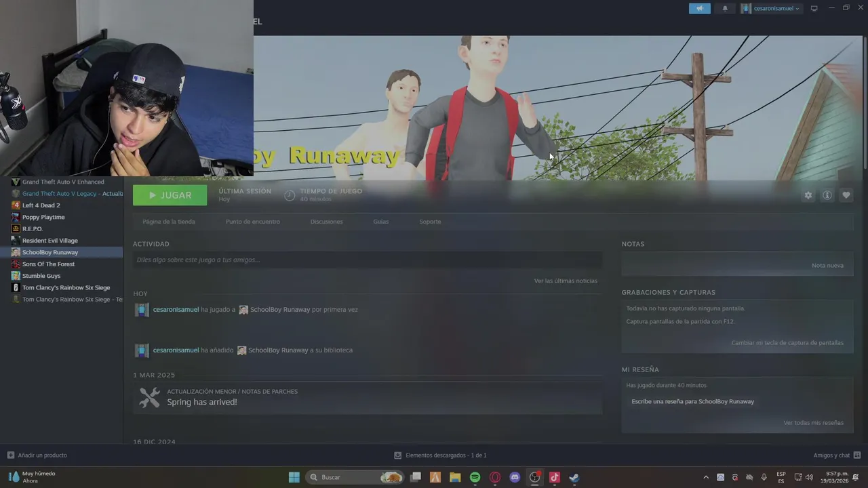Screen dimensions: 868x488
Task: Click Cambiar mi tecla de captura link
Action: [x=787, y=343]
